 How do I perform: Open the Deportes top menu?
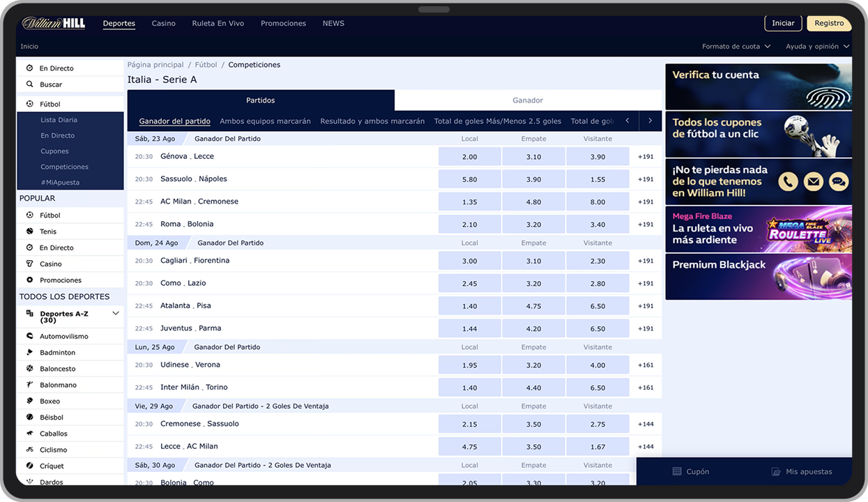[119, 23]
